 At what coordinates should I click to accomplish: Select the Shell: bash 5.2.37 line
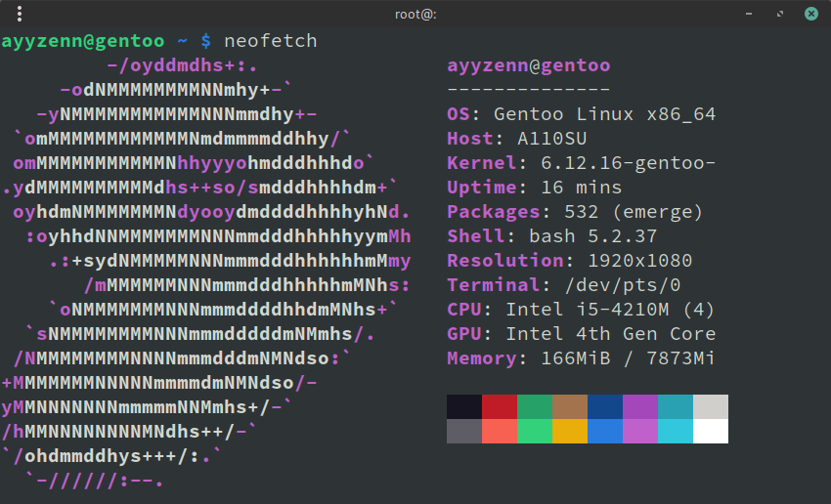[x=551, y=236]
